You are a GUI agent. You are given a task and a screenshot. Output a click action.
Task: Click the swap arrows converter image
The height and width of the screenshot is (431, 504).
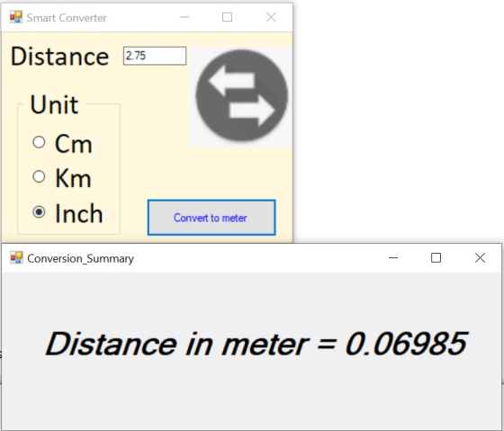point(241,96)
